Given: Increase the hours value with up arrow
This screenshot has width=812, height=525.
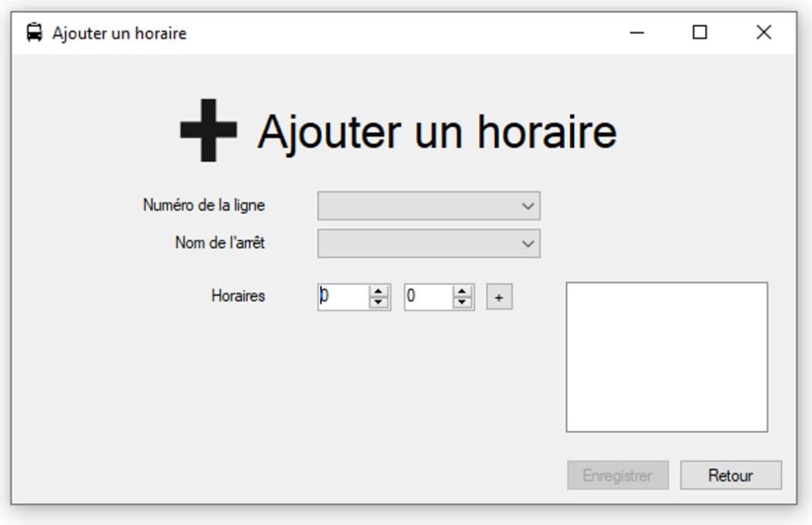Looking at the screenshot, I should (378, 292).
